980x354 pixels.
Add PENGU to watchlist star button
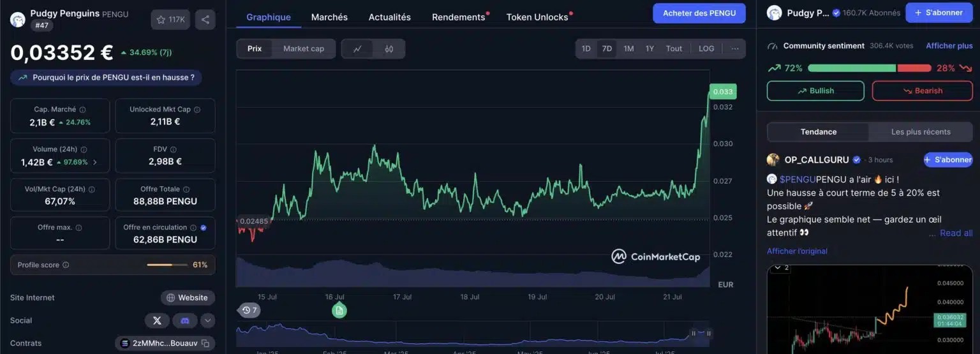click(x=170, y=20)
